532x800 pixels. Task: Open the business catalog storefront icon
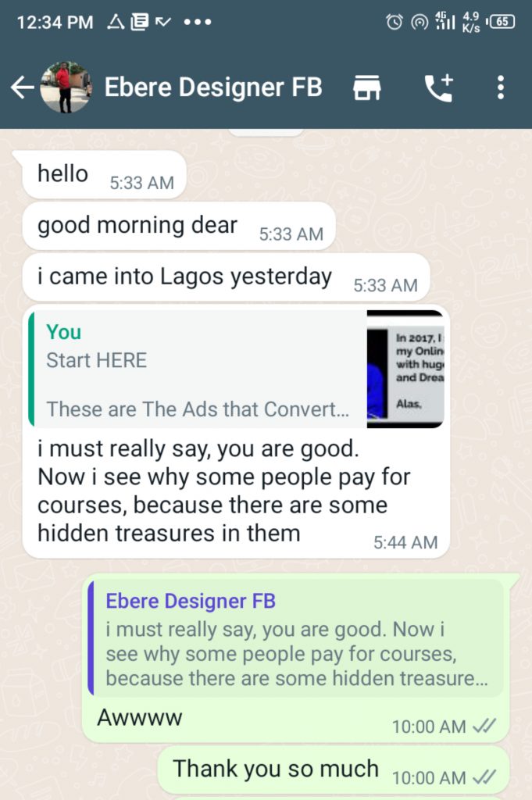click(366, 87)
